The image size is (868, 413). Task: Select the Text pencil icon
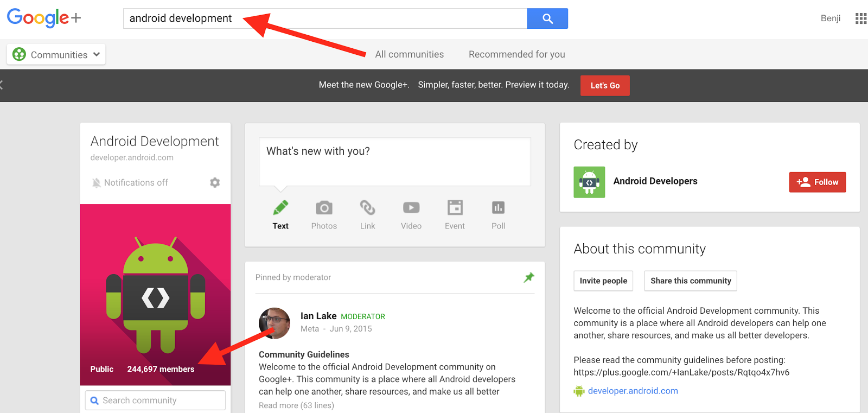(280, 207)
